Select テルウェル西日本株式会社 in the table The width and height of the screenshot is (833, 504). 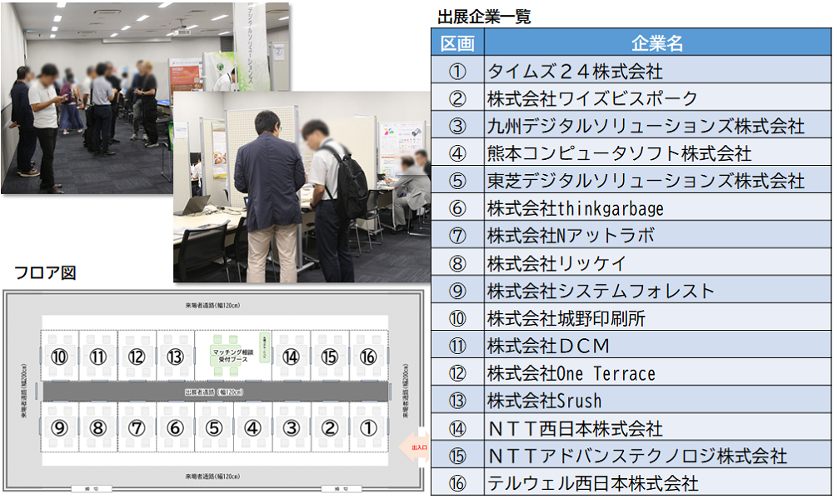pos(592,483)
